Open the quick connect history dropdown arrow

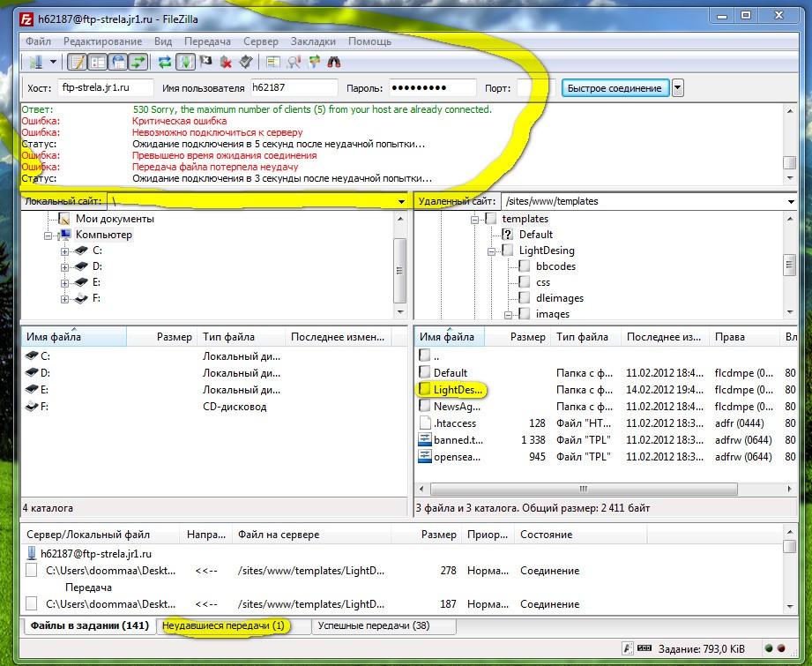pos(677,88)
